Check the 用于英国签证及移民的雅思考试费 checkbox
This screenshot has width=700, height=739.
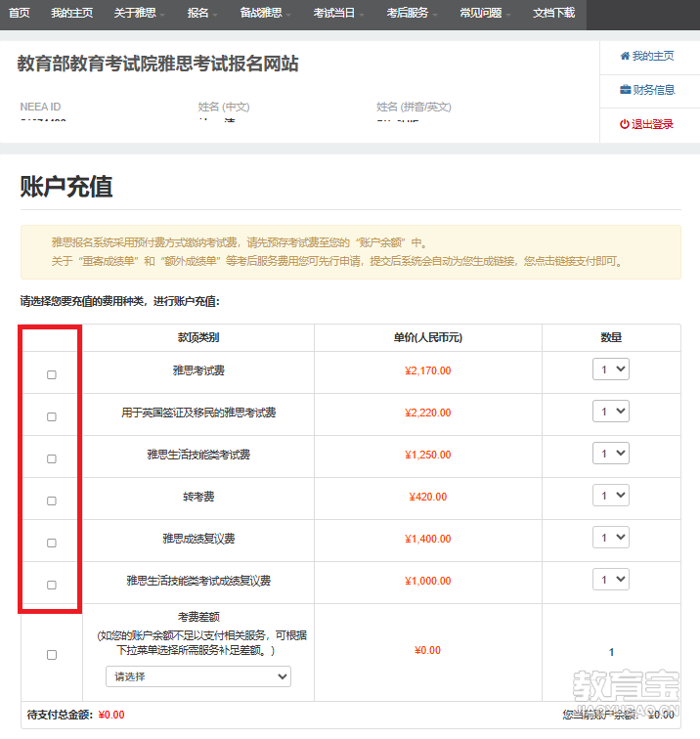[52, 416]
